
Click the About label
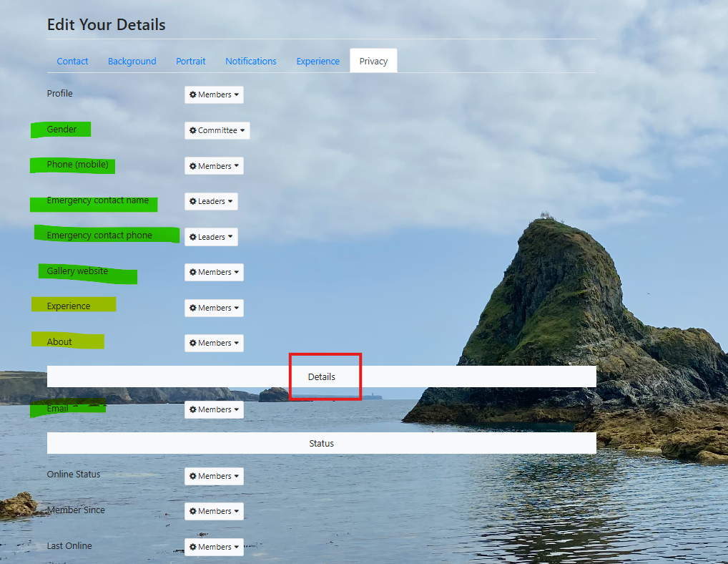pyautogui.click(x=59, y=342)
